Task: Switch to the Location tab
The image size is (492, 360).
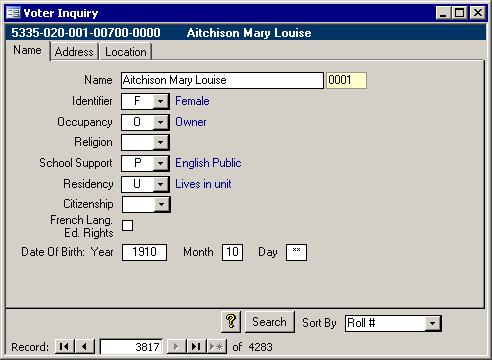Action: point(126,52)
